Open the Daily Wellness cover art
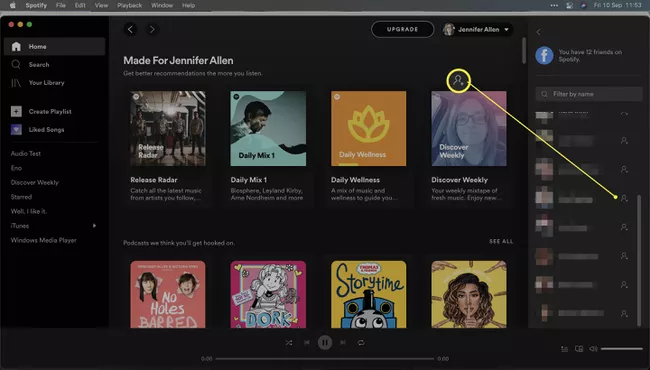Screen dimensions: 650x370 click(x=369, y=128)
